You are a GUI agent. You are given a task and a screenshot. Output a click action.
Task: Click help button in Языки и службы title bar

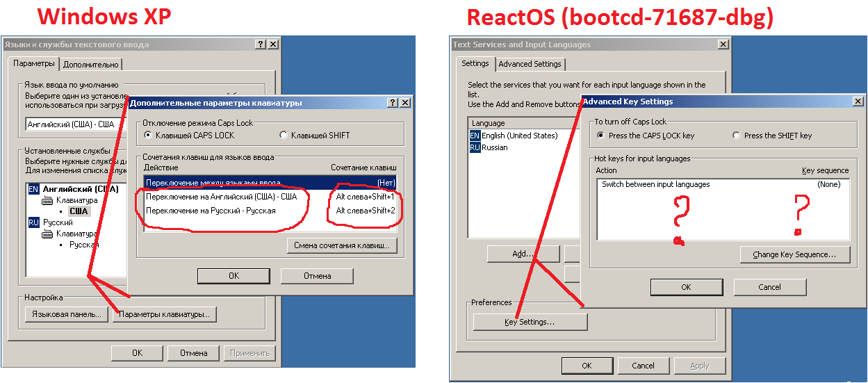261,44
